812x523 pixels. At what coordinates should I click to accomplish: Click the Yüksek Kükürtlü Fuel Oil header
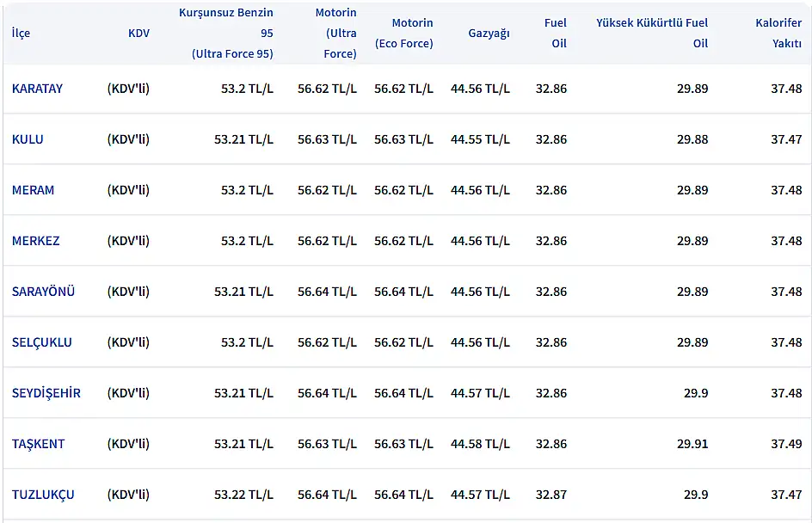(652, 34)
